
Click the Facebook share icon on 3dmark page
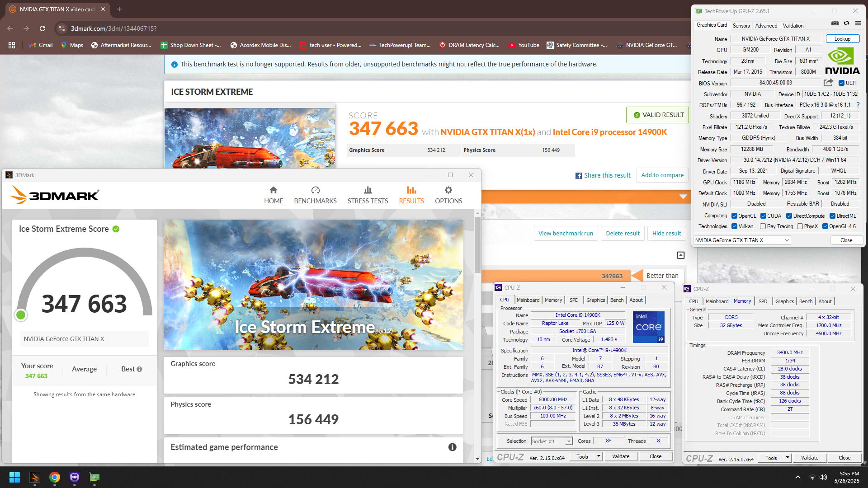coord(578,176)
